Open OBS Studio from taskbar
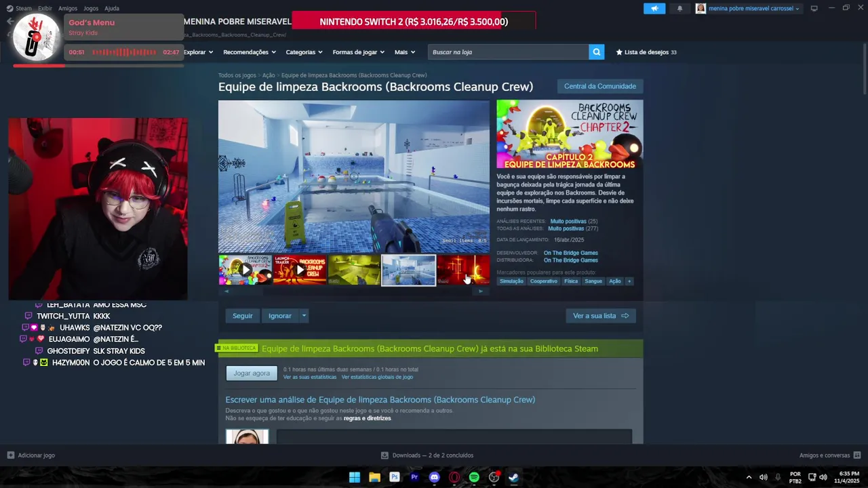The image size is (868, 488). click(494, 477)
